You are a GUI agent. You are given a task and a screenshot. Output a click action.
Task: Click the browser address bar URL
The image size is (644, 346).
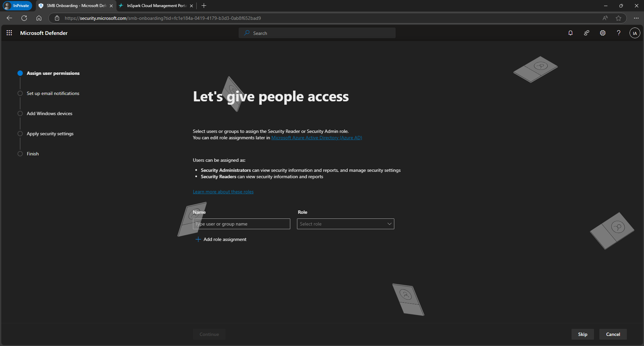[163, 18]
